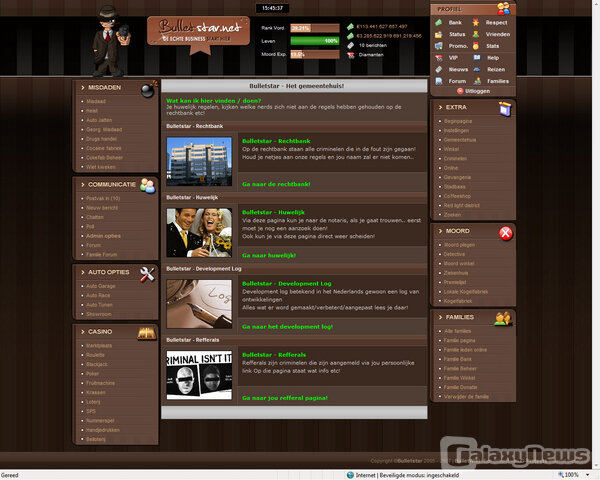600x480 pixels.
Task: Follow 'Ga naar jou refferal pagina!' link
Action: [285, 398]
